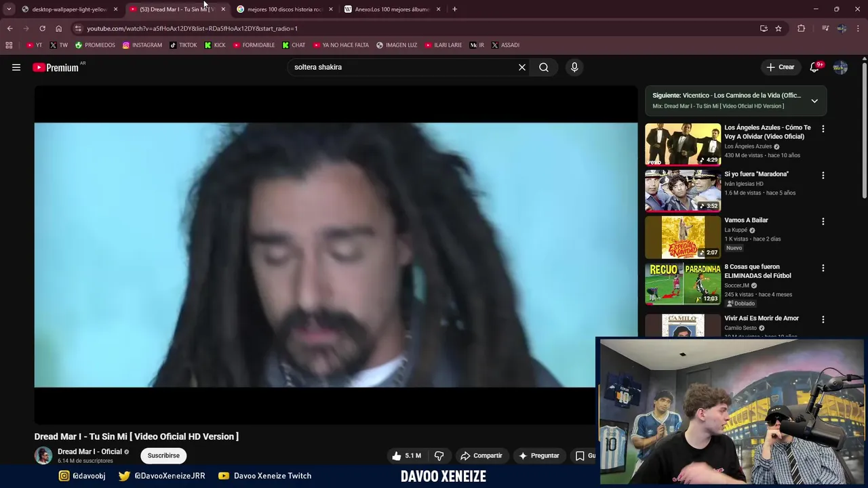Open the IMAGEN LUZ bookmark
The width and height of the screenshot is (868, 488).
pos(397,45)
